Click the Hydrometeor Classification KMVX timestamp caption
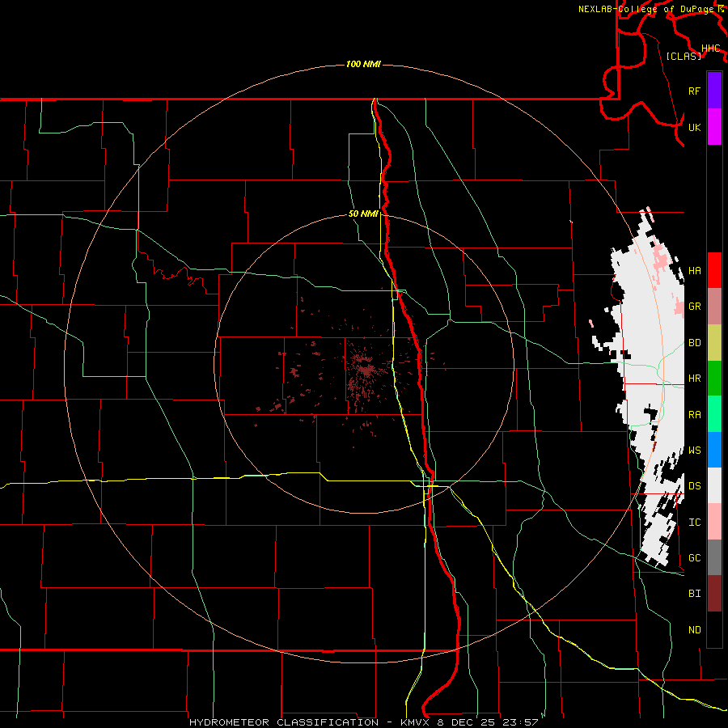 click(363, 722)
